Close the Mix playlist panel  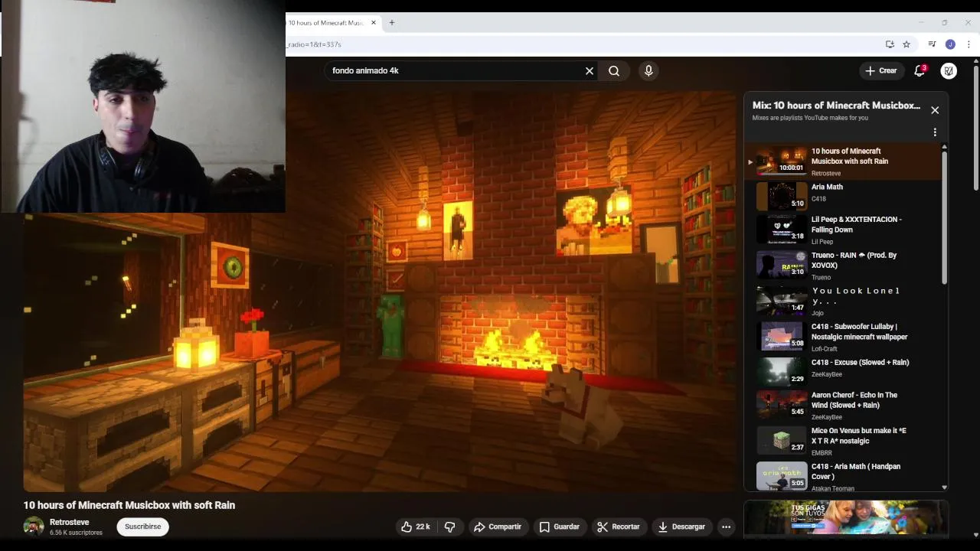pyautogui.click(x=935, y=110)
